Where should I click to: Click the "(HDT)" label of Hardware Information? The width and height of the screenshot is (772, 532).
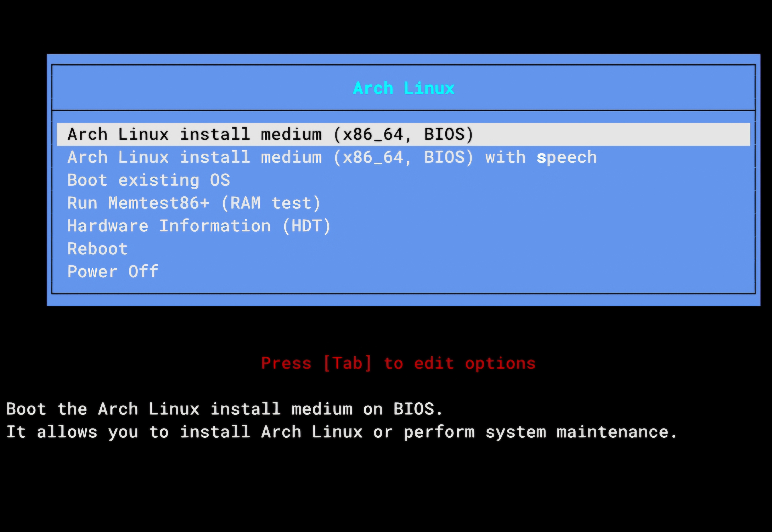[306, 226]
